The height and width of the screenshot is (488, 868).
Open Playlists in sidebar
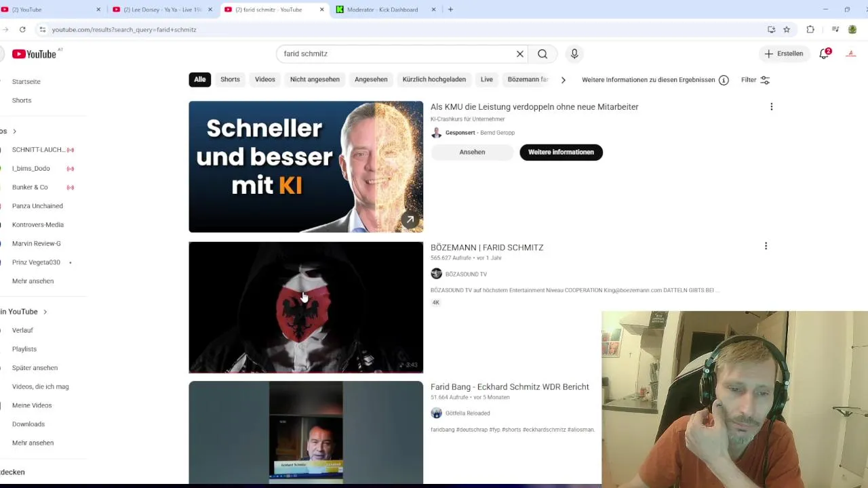[x=24, y=349]
